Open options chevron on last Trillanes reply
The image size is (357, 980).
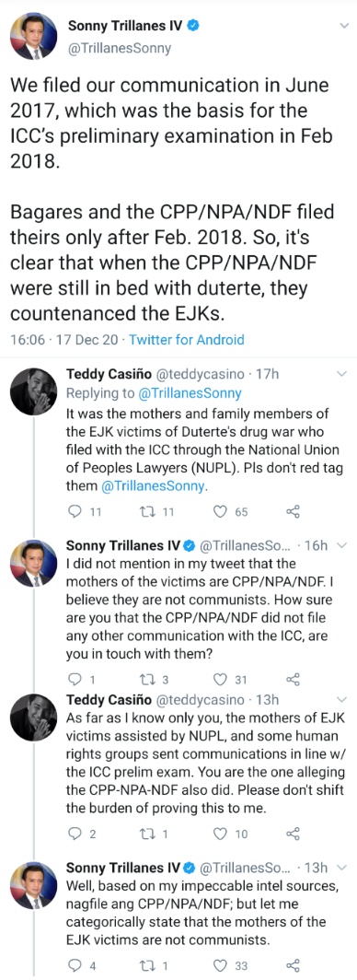[340, 868]
